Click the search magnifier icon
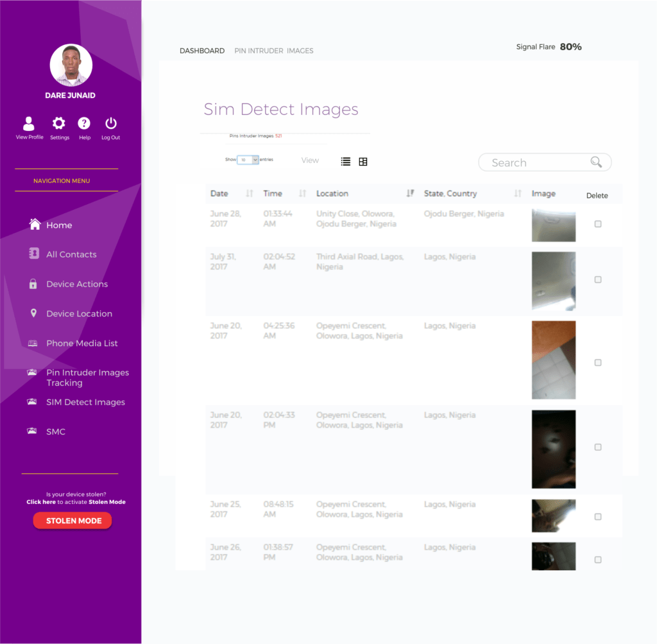 click(x=596, y=162)
